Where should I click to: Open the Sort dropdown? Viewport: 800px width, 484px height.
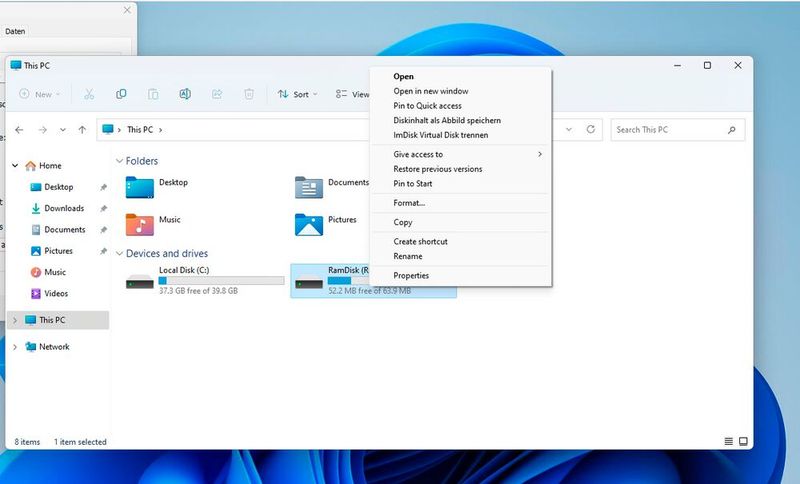click(297, 94)
